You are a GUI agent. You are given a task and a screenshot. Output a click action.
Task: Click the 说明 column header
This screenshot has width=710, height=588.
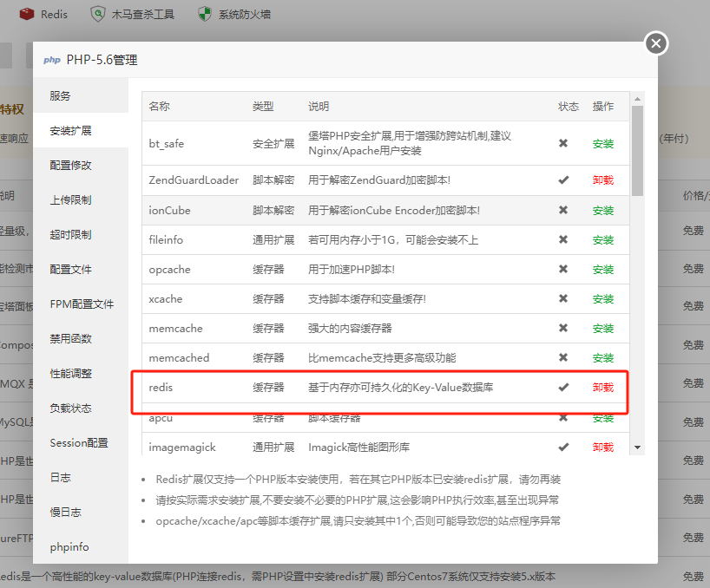[319, 107]
